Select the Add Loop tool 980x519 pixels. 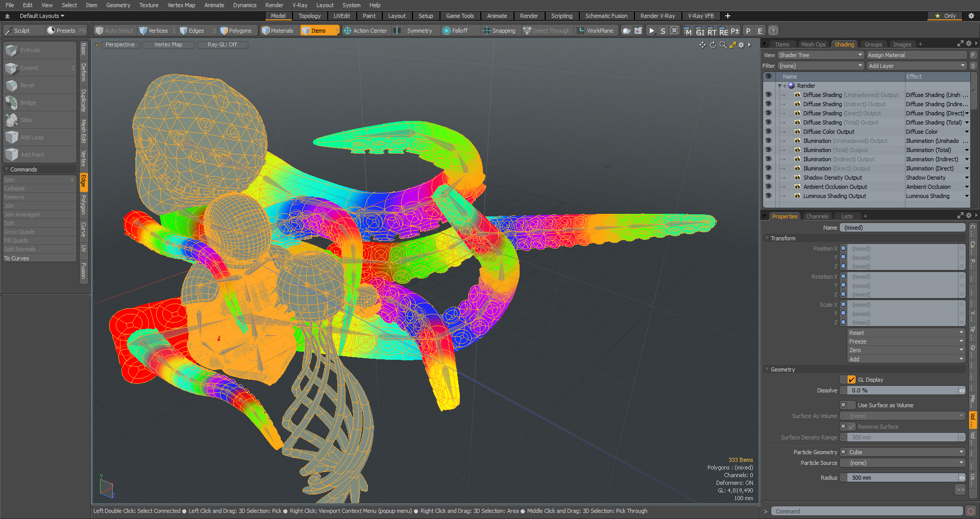point(40,137)
